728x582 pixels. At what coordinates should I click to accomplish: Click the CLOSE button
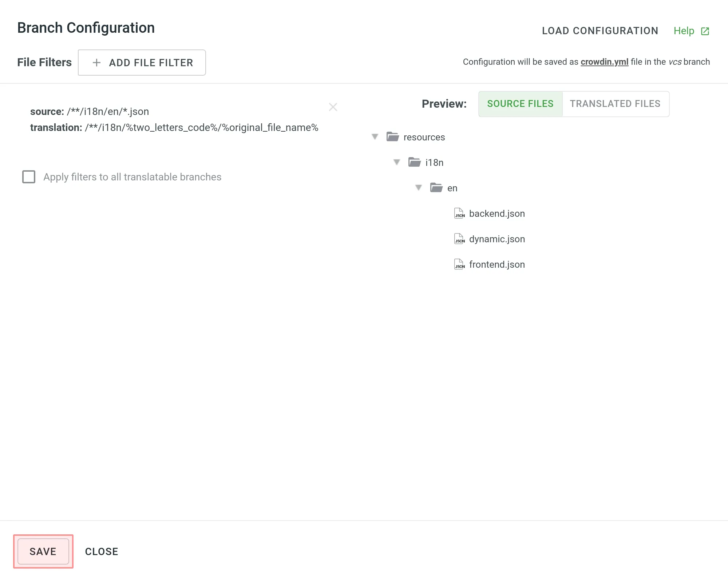pyautogui.click(x=101, y=551)
